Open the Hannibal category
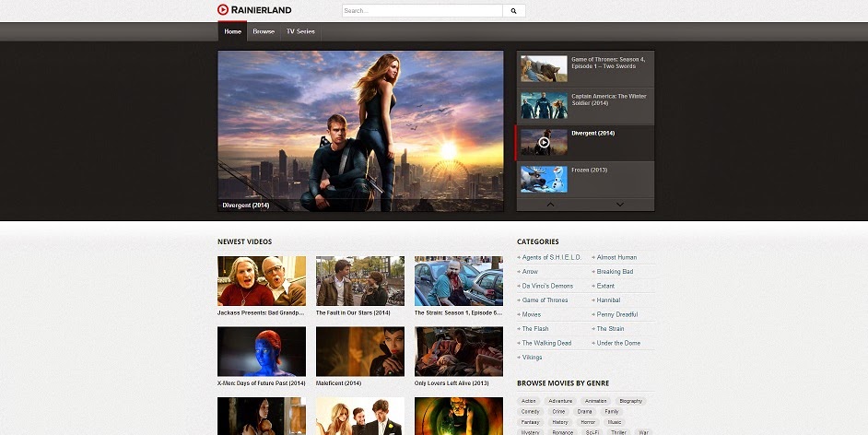Viewport: 868px width, 435px height. [x=608, y=300]
